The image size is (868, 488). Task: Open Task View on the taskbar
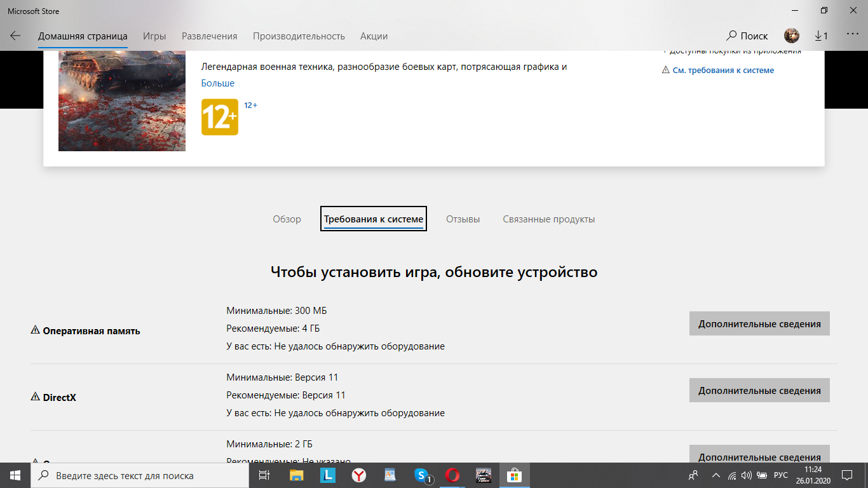(264, 475)
